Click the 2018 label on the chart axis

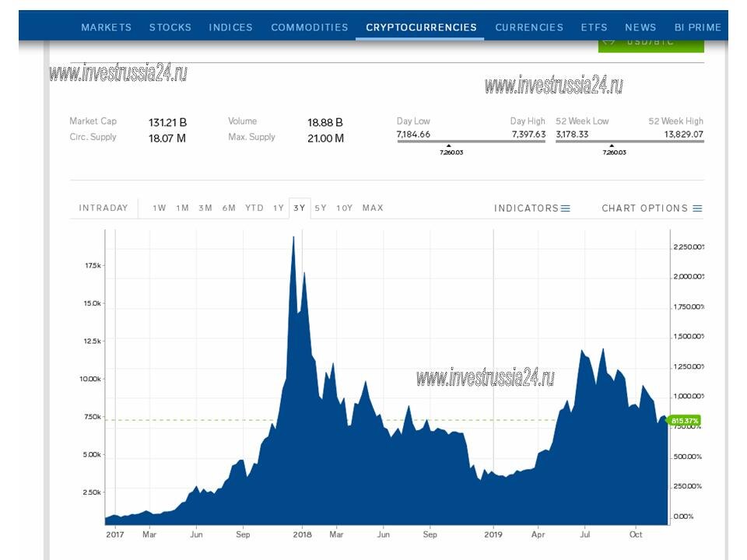[302, 534]
